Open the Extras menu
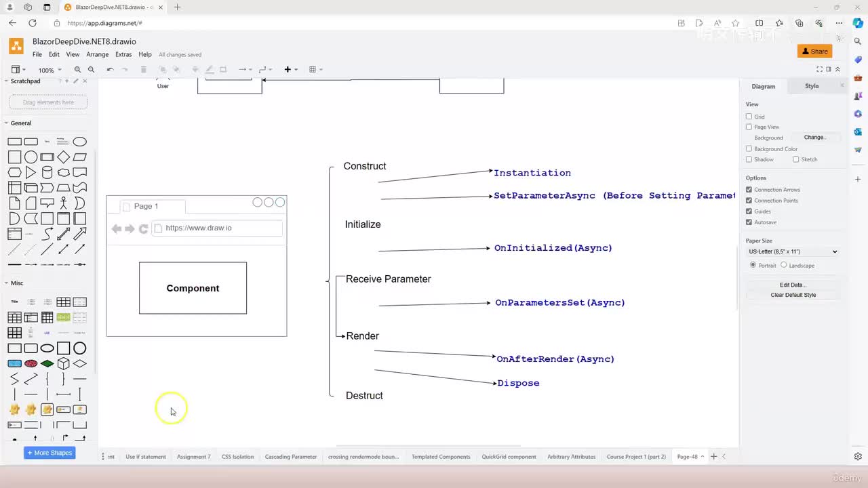 pyautogui.click(x=123, y=55)
